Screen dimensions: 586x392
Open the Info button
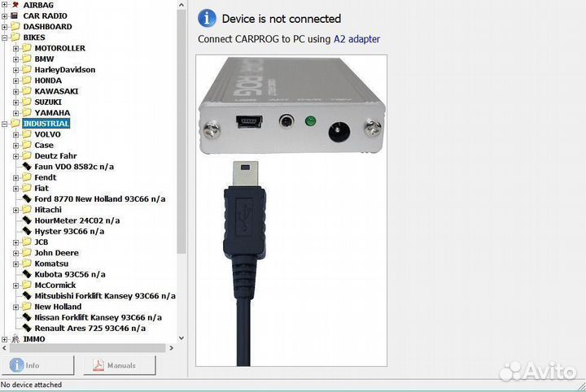coord(38,365)
